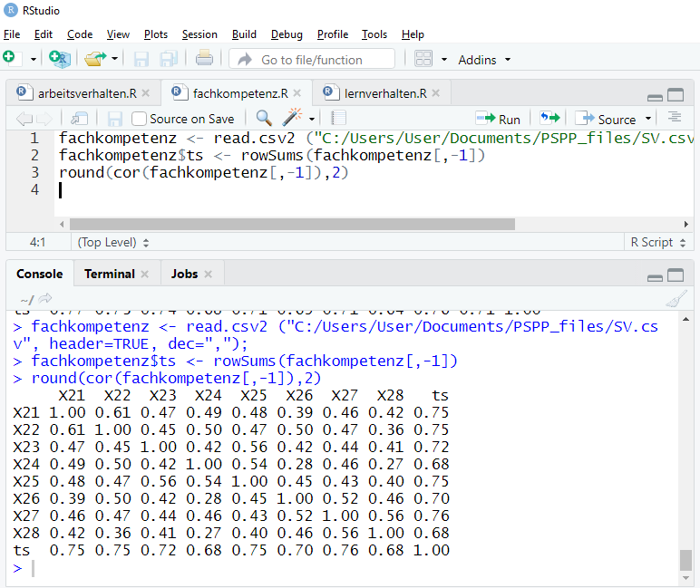
Task: Click the Re-run previous code icon
Action: [x=549, y=119]
